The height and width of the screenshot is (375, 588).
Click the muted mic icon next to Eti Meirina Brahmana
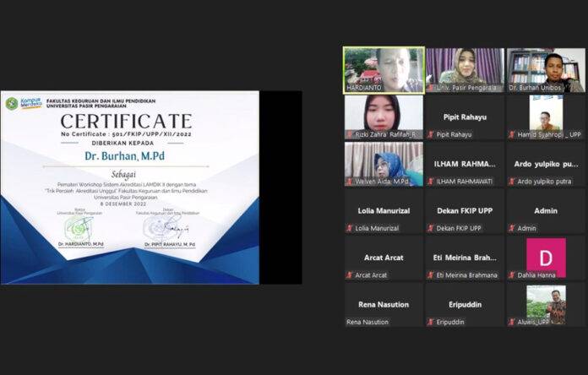click(431, 274)
